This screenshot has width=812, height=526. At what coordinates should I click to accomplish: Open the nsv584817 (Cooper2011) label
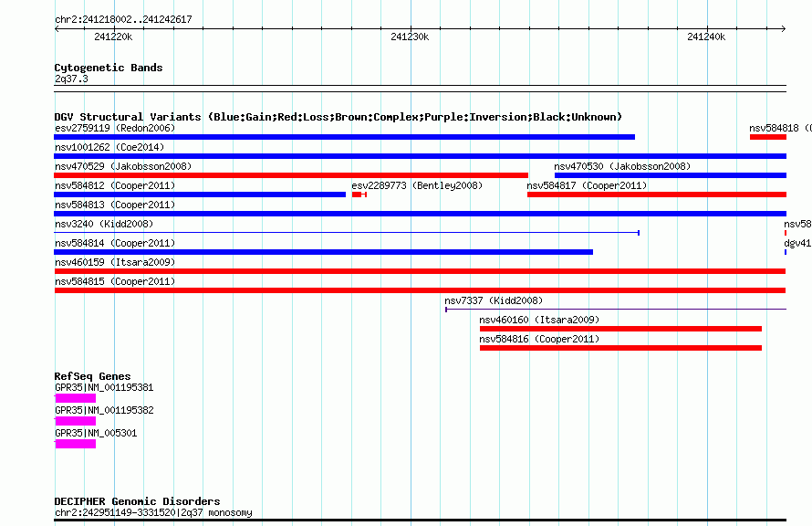[587, 185]
